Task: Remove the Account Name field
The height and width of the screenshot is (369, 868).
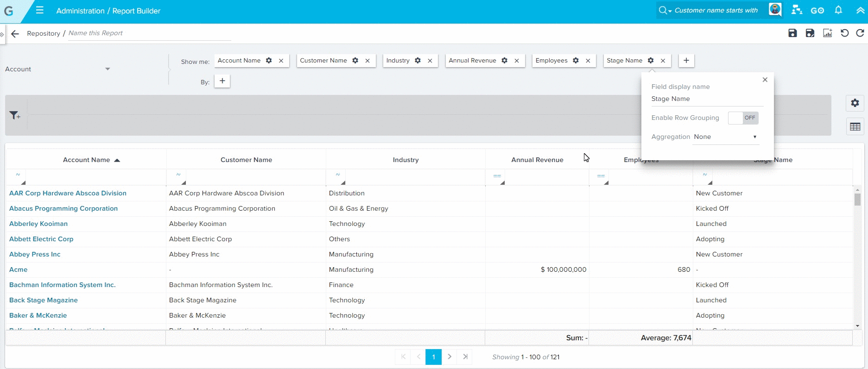Action: [x=281, y=61]
